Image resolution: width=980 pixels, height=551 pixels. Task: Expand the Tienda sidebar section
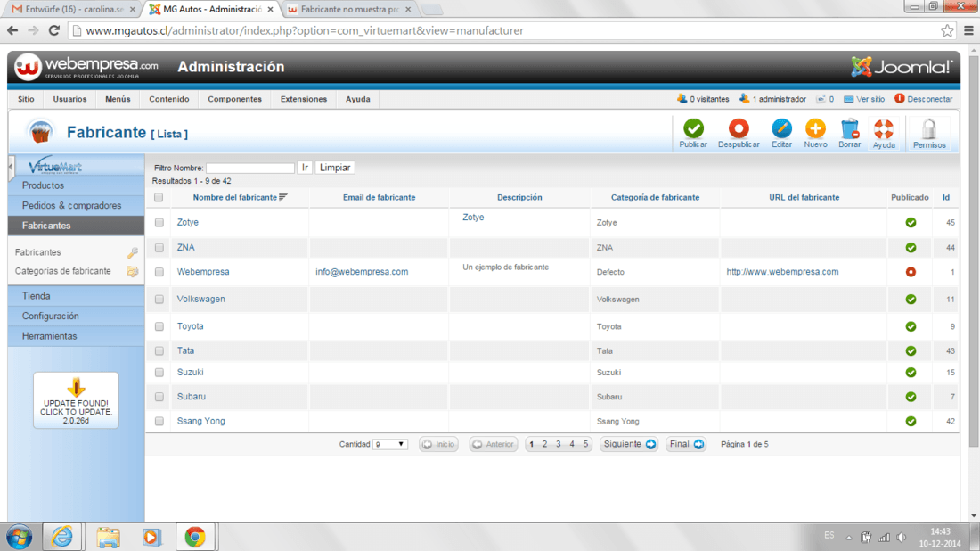pyautogui.click(x=77, y=296)
